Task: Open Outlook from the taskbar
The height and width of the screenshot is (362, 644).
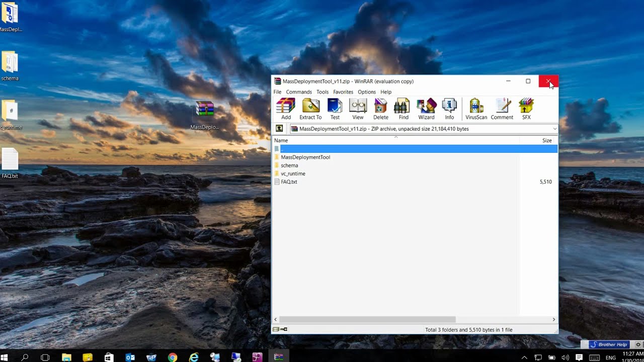Action: coord(130,357)
